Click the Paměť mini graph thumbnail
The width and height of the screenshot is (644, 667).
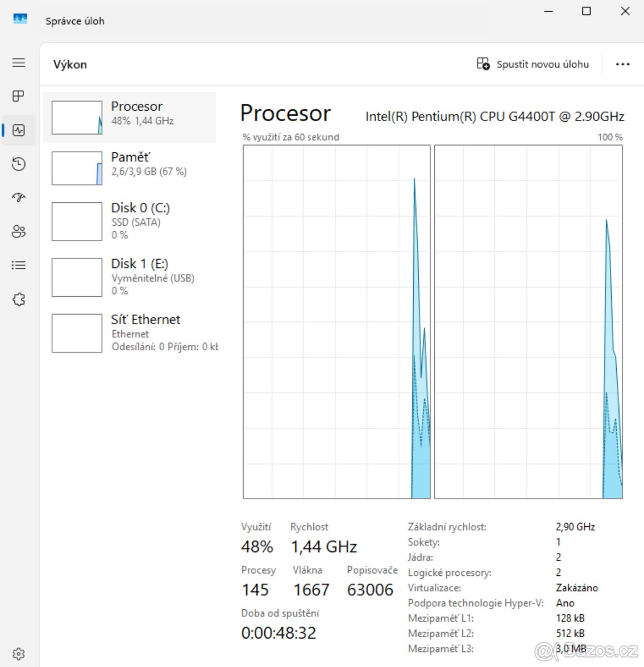tap(77, 168)
